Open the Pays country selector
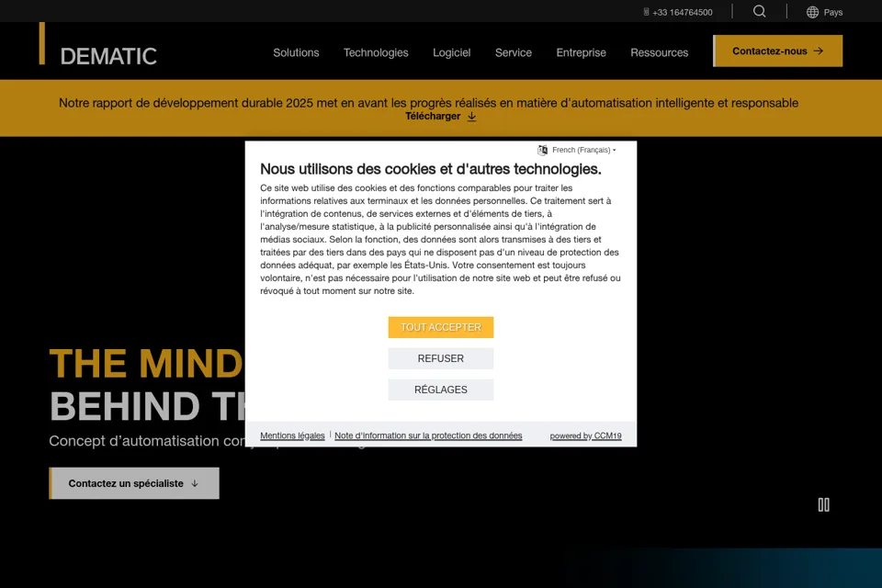This screenshot has height=588, width=882. click(x=824, y=12)
